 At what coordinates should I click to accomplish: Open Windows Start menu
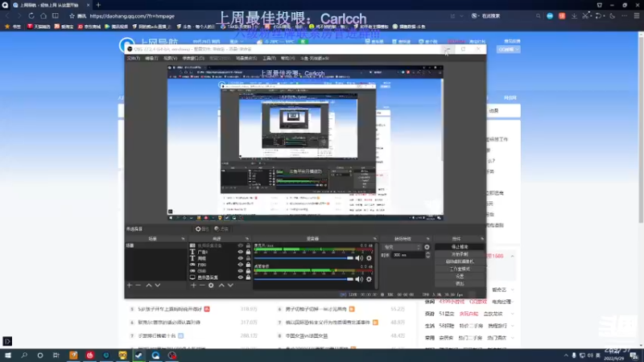click(8, 356)
